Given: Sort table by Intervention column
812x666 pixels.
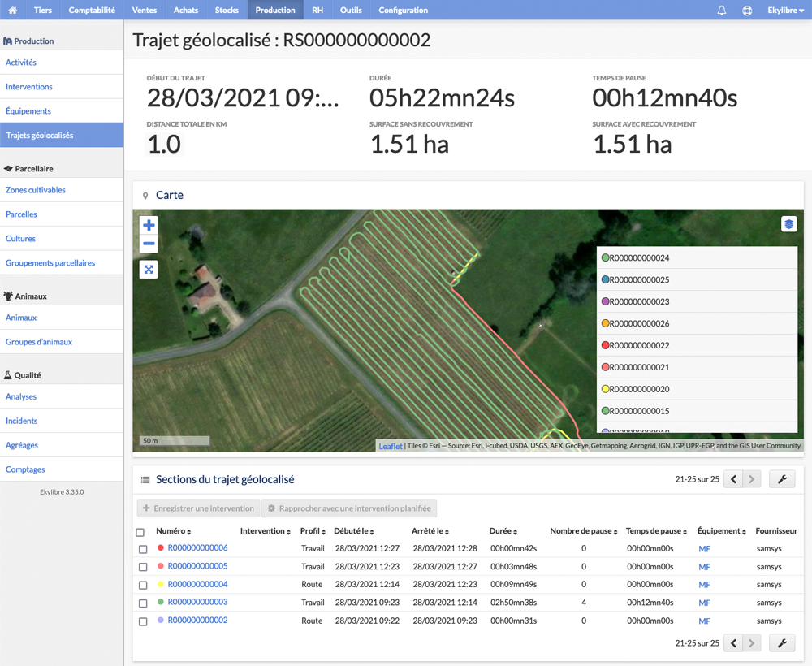Looking at the screenshot, I should click(x=266, y=531).
